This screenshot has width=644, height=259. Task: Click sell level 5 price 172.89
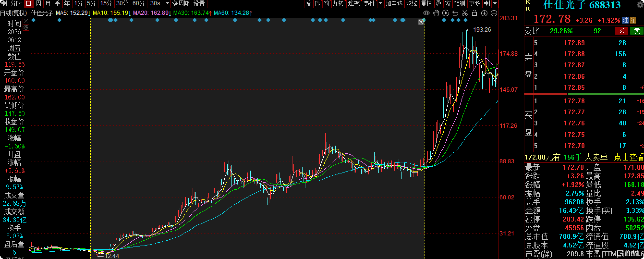574,43
